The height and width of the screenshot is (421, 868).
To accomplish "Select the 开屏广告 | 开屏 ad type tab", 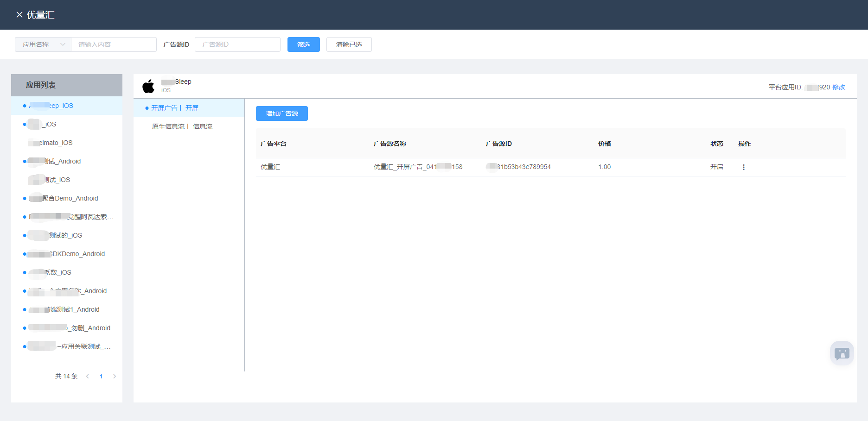I will pos(189,108).
